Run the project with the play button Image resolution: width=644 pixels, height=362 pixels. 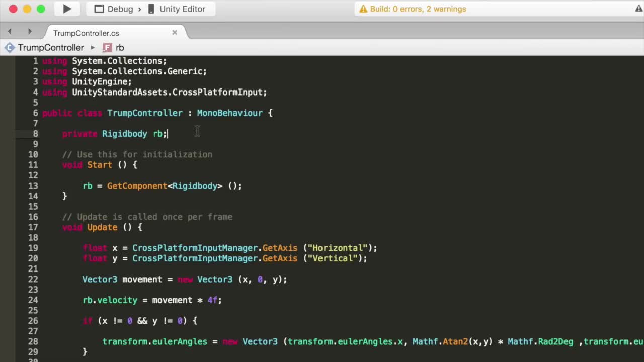point(67,9)
